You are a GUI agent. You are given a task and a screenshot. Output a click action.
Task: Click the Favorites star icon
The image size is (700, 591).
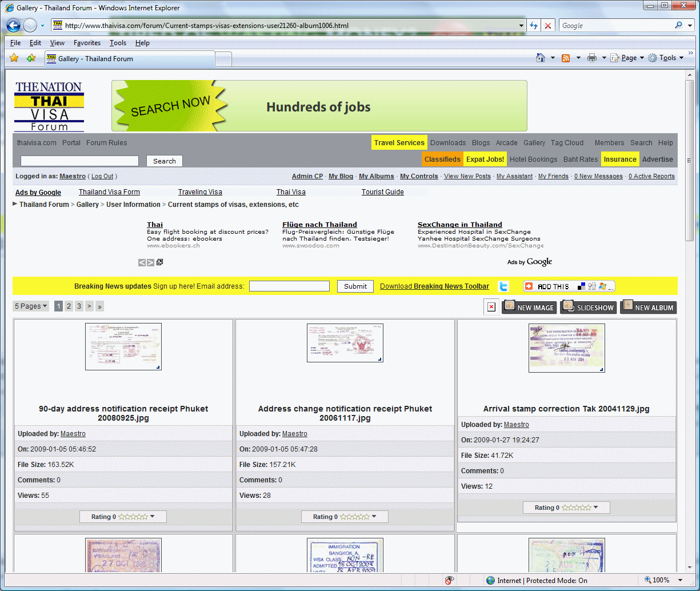14,58
